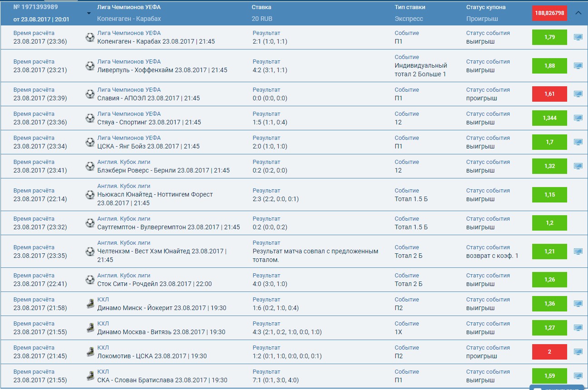Click the green 1,79 coefficient badge
Screen dimensions: 588x390
[549, 37]
